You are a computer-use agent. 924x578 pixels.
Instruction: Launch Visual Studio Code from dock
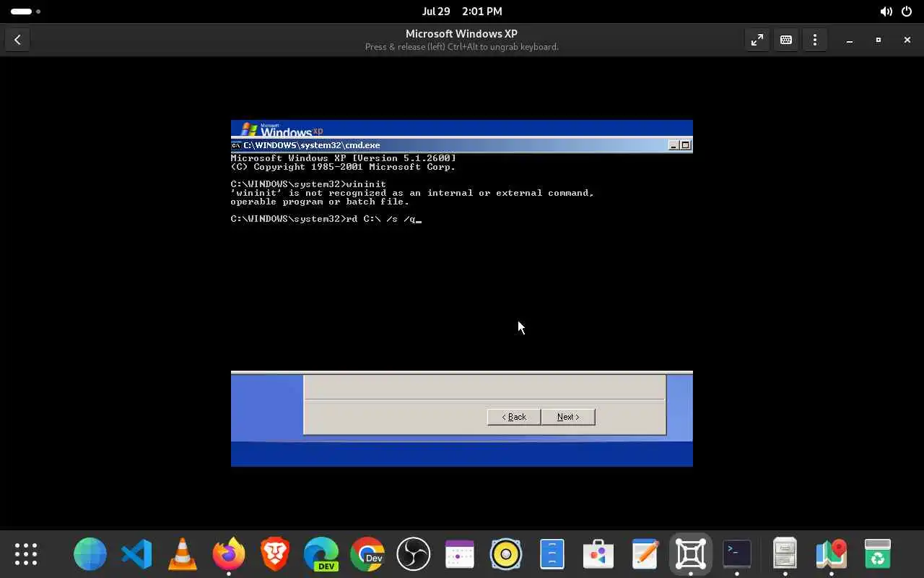coord(136,554)
